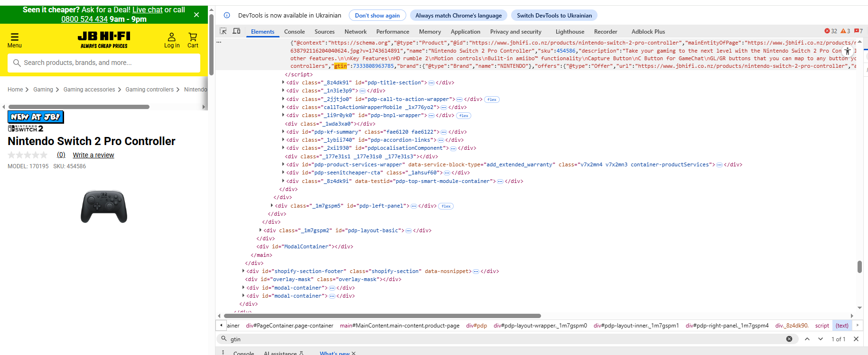Toggle device toolbar icon in DevTools
Viewport: 868px width, 355px height.
(236, 31)
